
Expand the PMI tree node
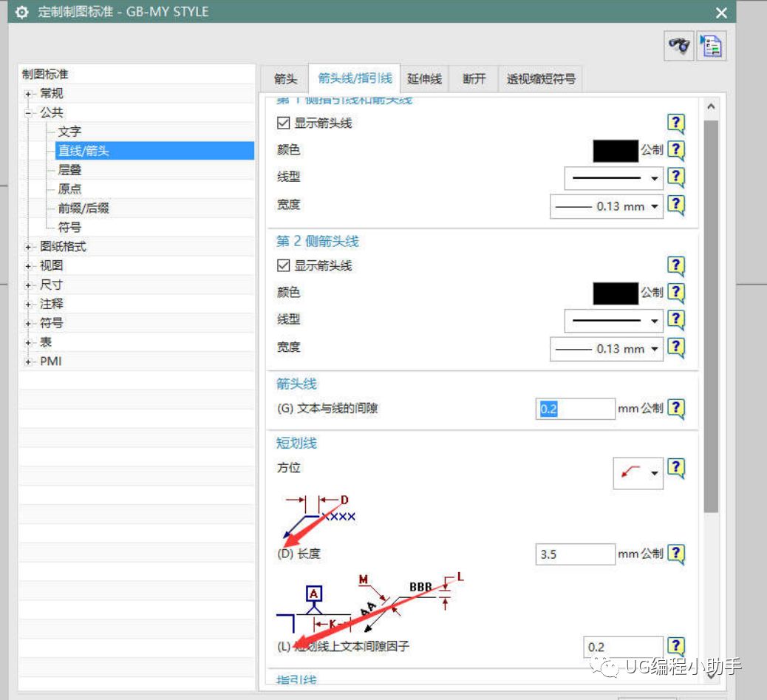[x=27, y=361]
